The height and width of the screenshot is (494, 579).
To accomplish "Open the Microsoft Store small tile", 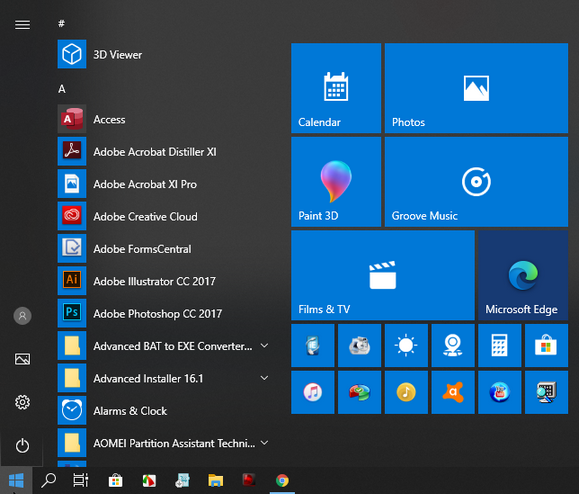I will (x=546, y=345).
